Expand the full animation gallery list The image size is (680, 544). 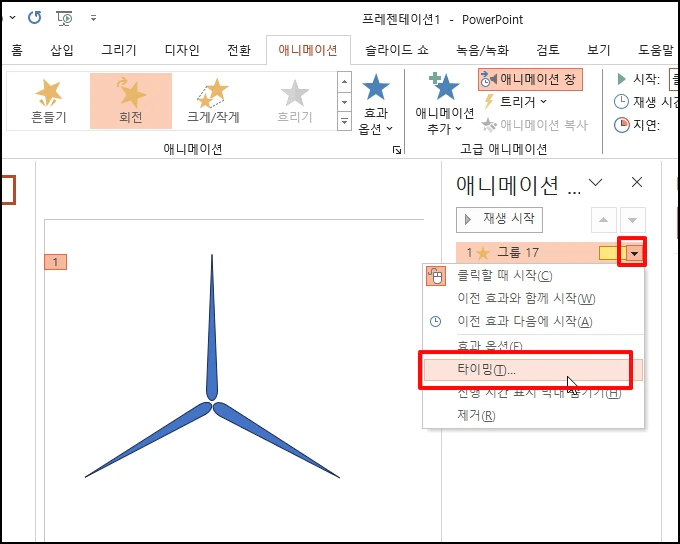point(344,121)
